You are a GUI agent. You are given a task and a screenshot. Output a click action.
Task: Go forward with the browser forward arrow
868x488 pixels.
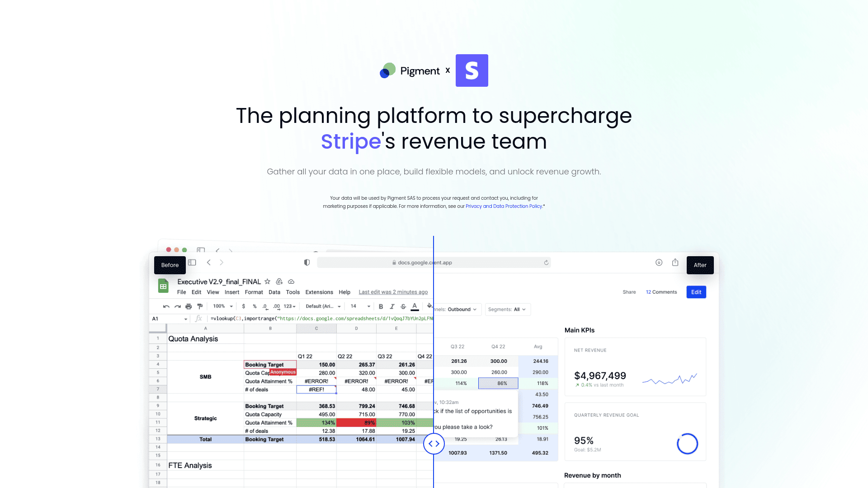click(x=222, y=263)
